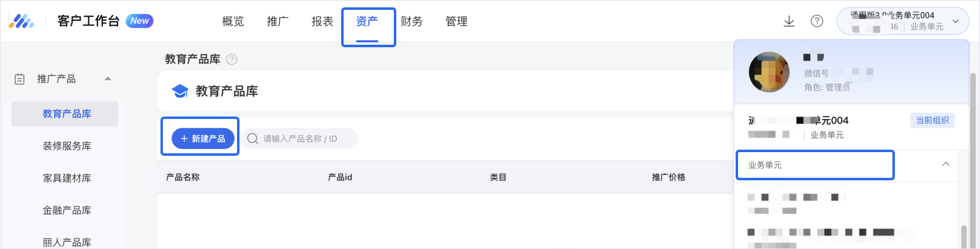This screenshot has height=249, width=980.
Task: Collapse the 推广产品 sidebar section
Action: click(108, 79)
